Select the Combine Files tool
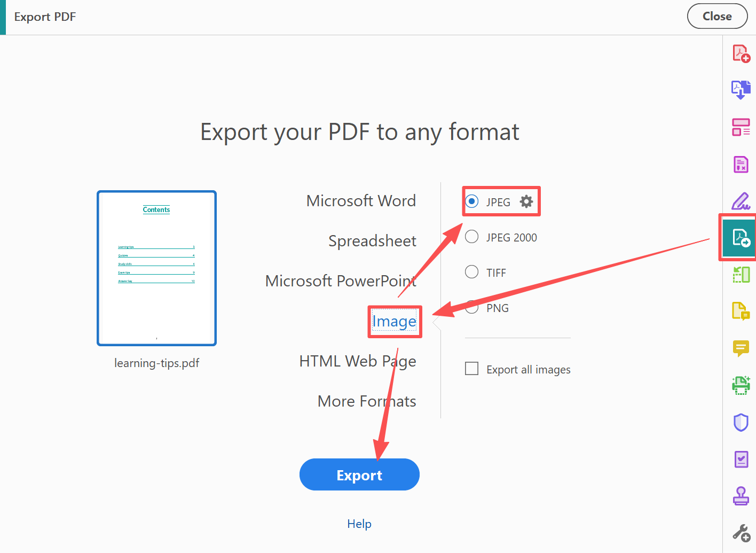The height and width of the screenshot is (553, 756). [741, 90]
